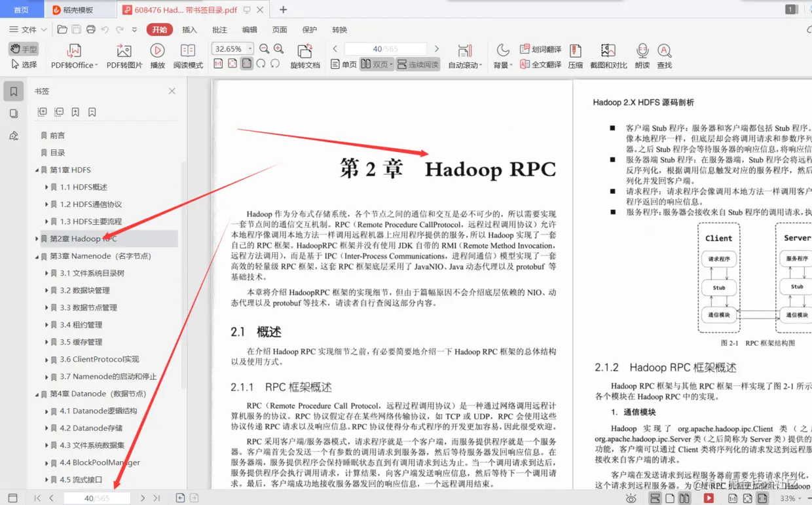Select the 手型 hand tool

(x=24, y=49)
